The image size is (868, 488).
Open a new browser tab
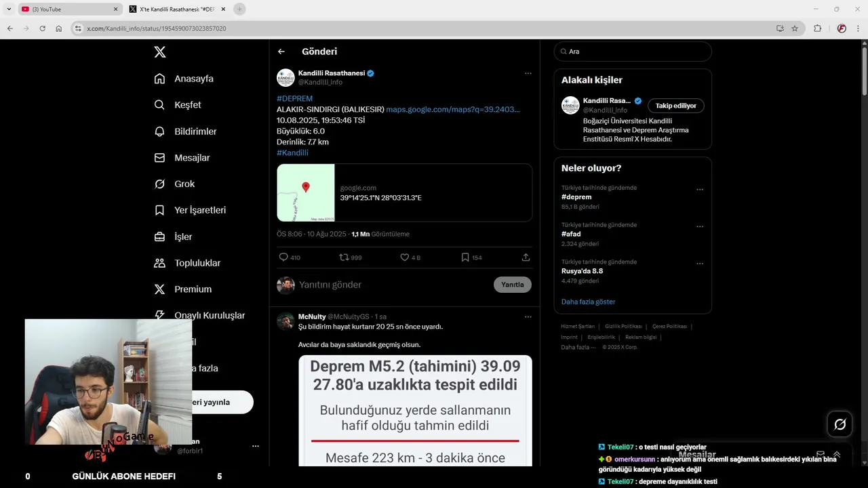tap(239, 9)
